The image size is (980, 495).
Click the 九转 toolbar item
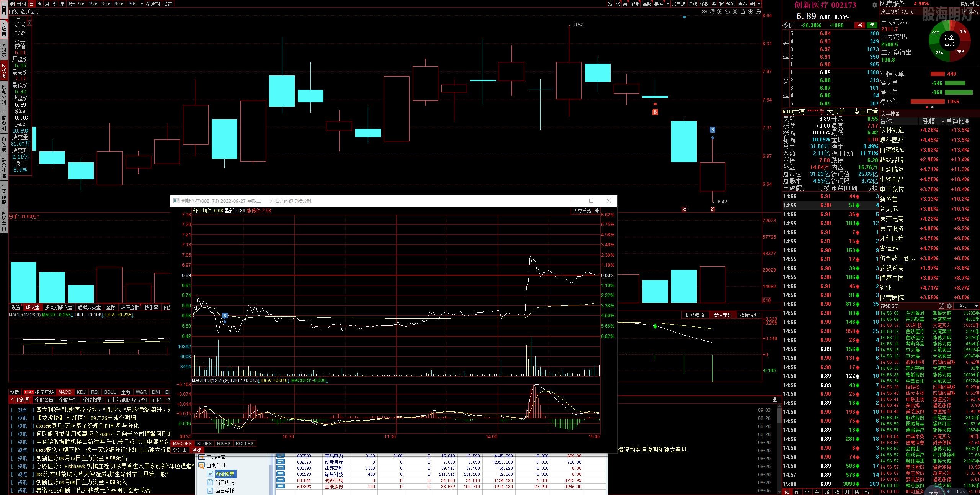(x=634, y=4)
